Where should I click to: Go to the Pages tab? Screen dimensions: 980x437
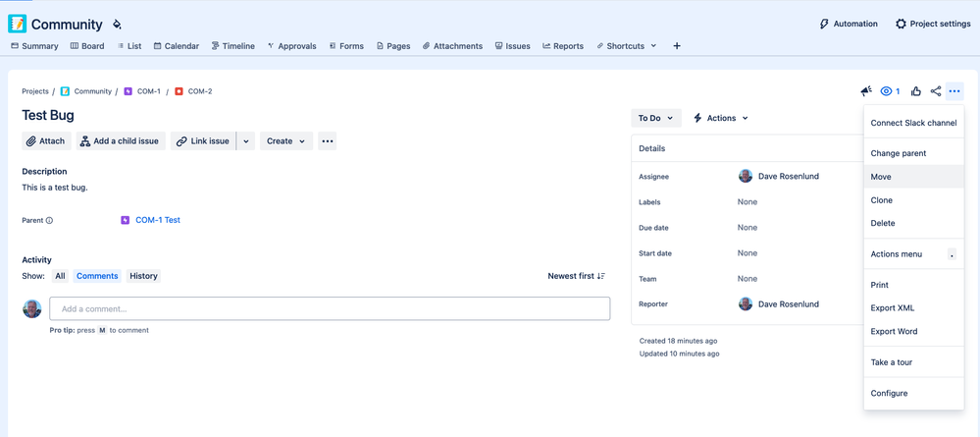[x=393, y=46]
